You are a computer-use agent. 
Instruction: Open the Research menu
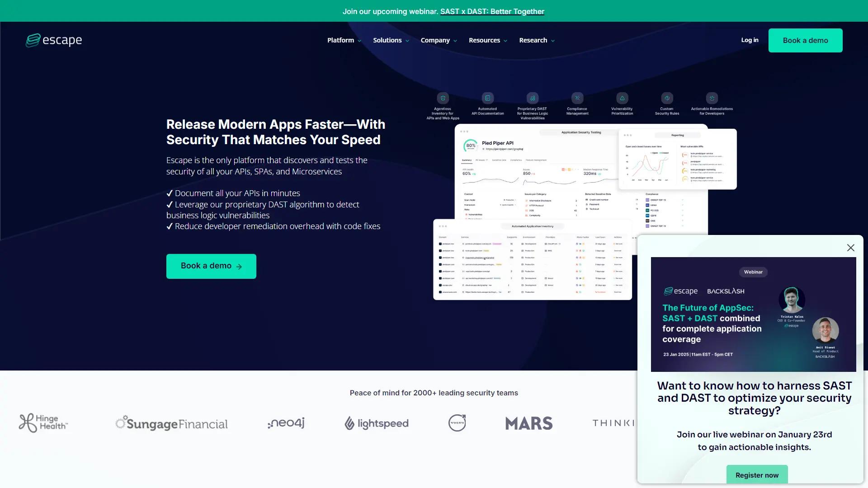(x=537, y=40)
